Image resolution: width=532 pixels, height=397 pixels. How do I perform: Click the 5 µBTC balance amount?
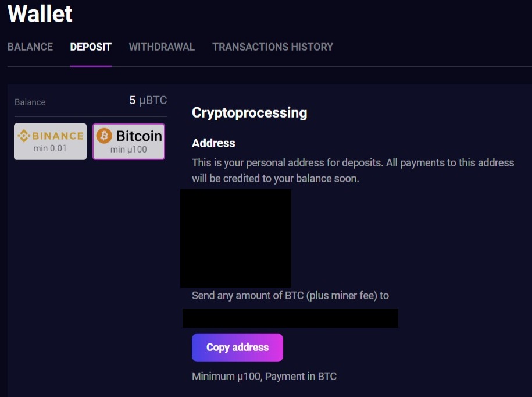[x=148, y=100]
